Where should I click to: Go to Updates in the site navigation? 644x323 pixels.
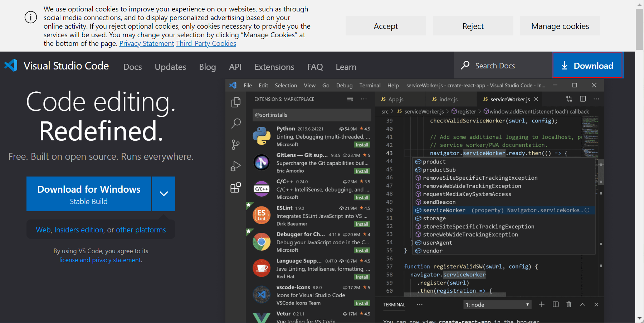(x=170, y=67)
